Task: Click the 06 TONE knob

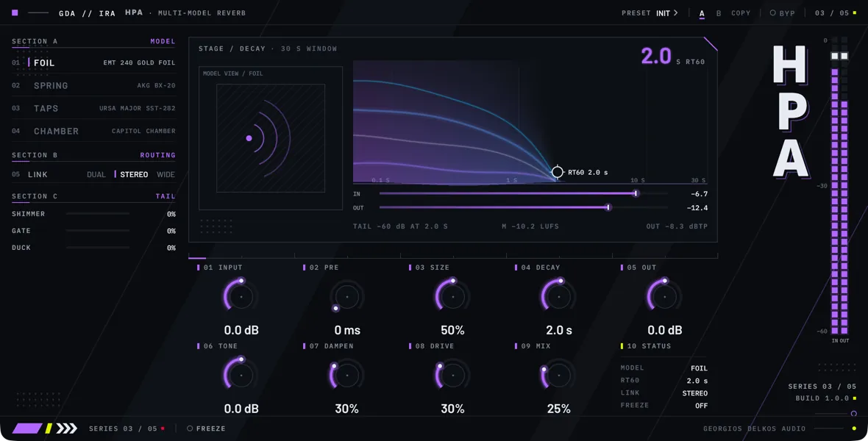Action: (x=241, y=375)
